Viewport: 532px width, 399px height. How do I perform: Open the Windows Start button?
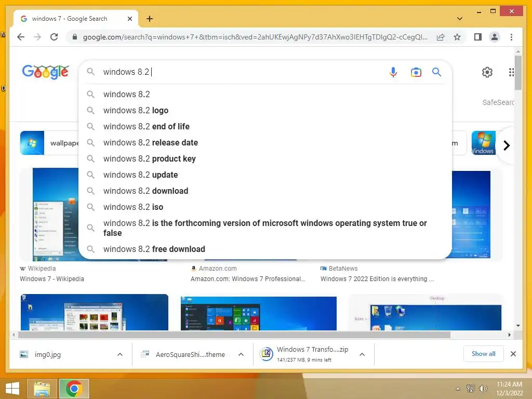pyautogui.click(x=12, y=389)
